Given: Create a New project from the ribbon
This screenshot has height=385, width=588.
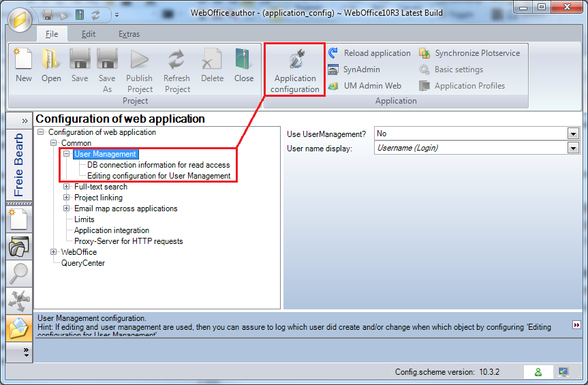Looking at the screenshot, I should [24, 65].
